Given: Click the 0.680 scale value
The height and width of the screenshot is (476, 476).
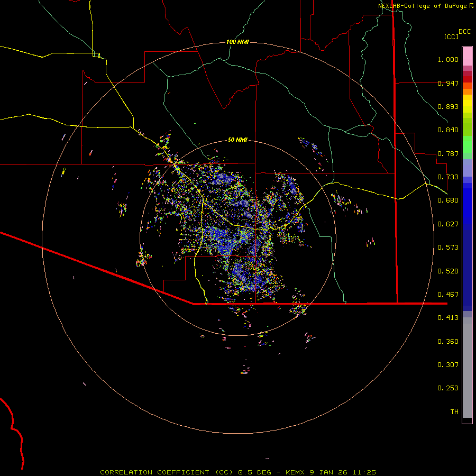Looking at the screenshot, I should pos(448,200).
